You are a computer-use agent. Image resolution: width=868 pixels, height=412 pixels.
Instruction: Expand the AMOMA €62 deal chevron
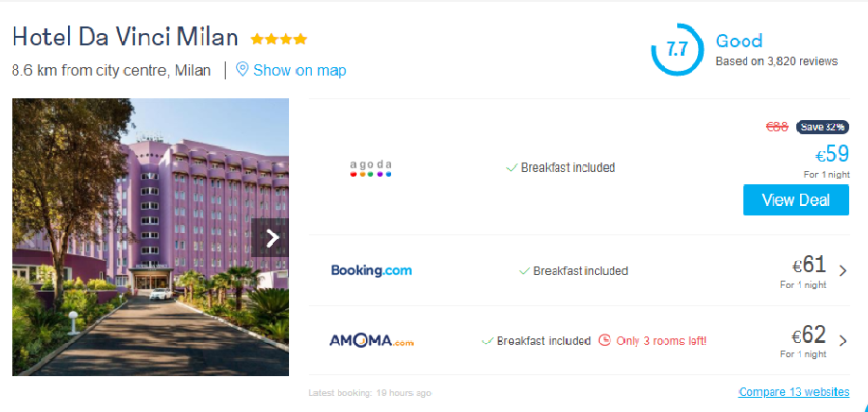843,341
